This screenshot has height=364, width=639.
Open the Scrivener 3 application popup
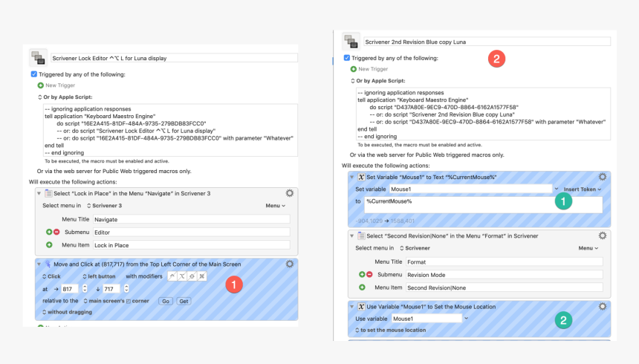pyautogui.click(x=104, y=206)
